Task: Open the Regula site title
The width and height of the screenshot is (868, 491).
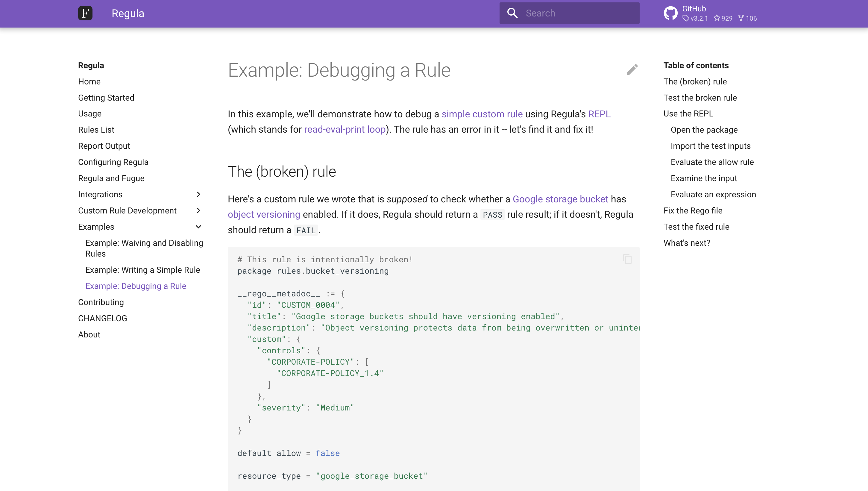Action: coord(128,13)
